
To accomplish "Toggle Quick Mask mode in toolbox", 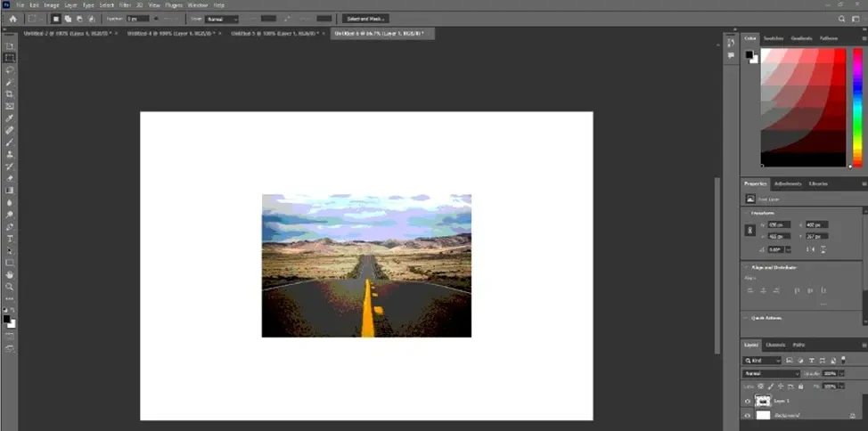I will click(x=10, y=336).
